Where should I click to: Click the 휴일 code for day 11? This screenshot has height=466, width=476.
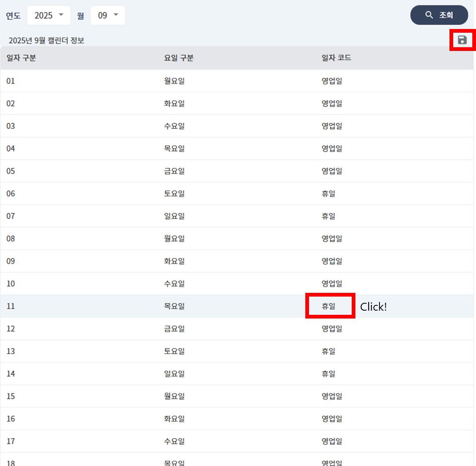(329, 306)
